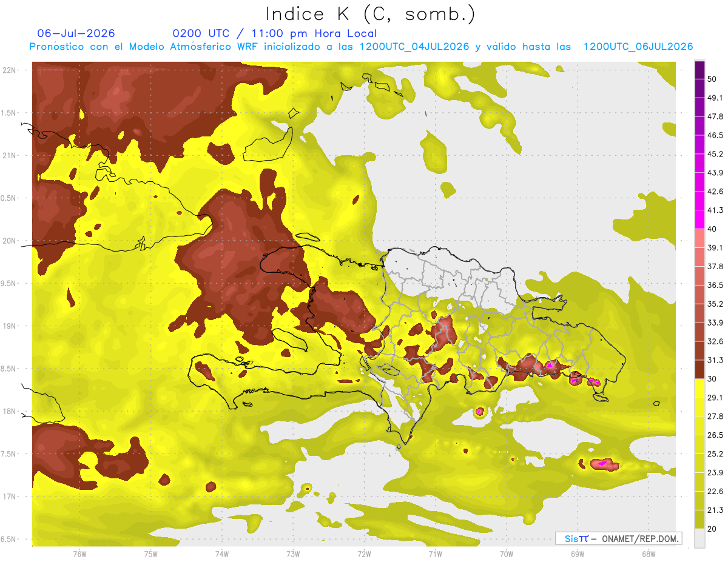Viewport: 728px width, 562px height.
Task: Click the '20N' latitude label
Action: click(10, 241)
